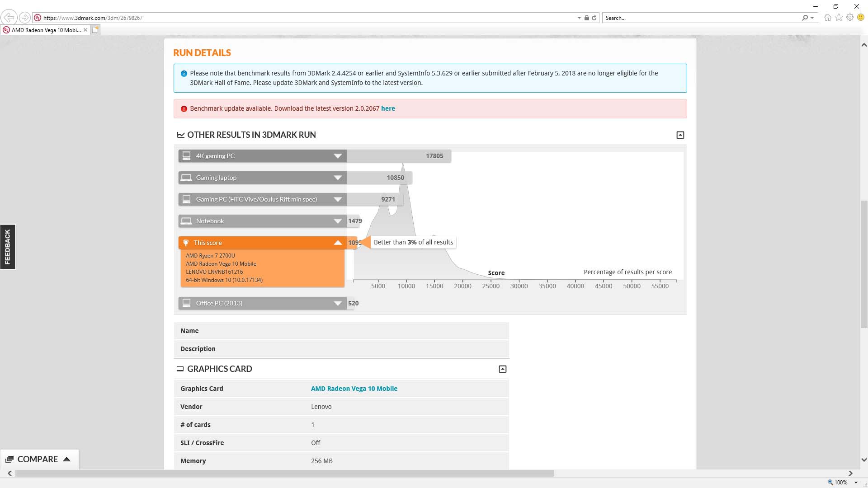This screenshot has width=868, height=488.
Task: Click LENOVO LNVNB161216 text
Action: pos(214,272)
